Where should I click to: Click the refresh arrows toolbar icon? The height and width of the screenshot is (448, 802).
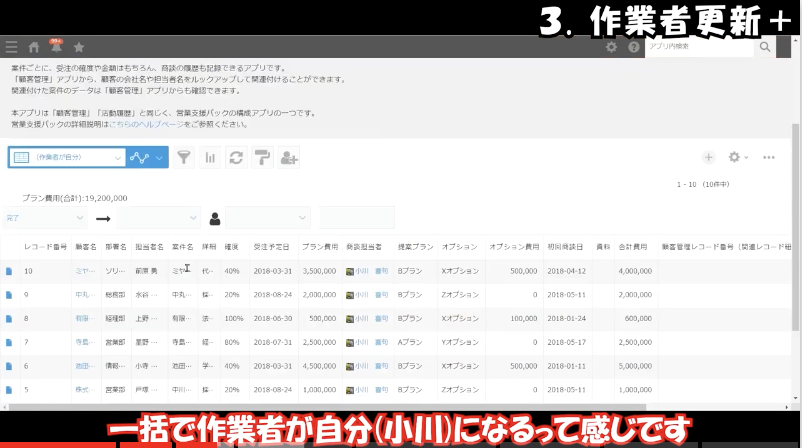pos(236,158)
